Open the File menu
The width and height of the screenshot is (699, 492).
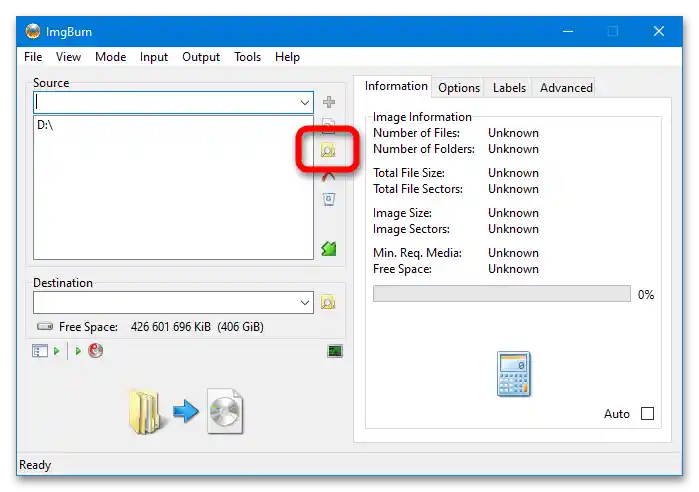(33, 57)
